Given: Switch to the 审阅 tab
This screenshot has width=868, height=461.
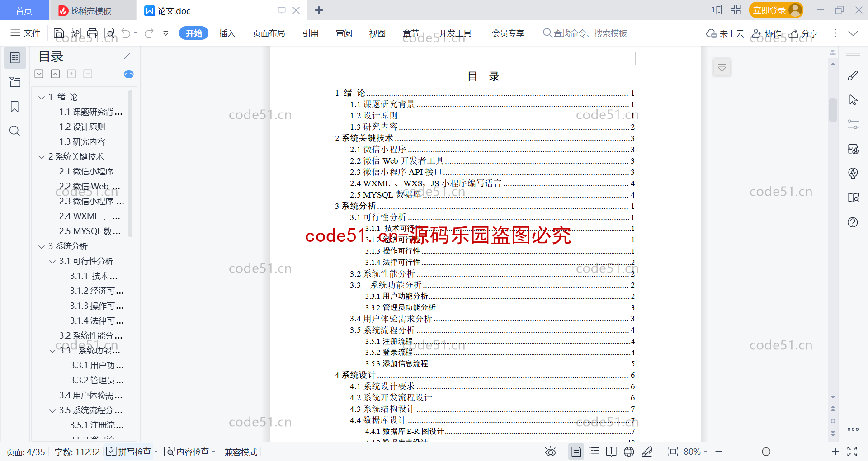Looking at the screenshot, I should [344, 33].
